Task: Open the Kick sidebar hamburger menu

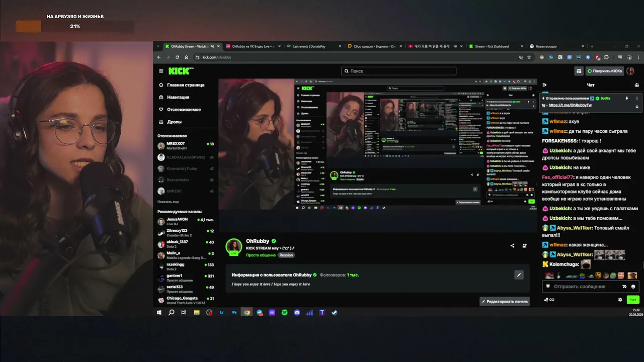Action: (161, 71)
